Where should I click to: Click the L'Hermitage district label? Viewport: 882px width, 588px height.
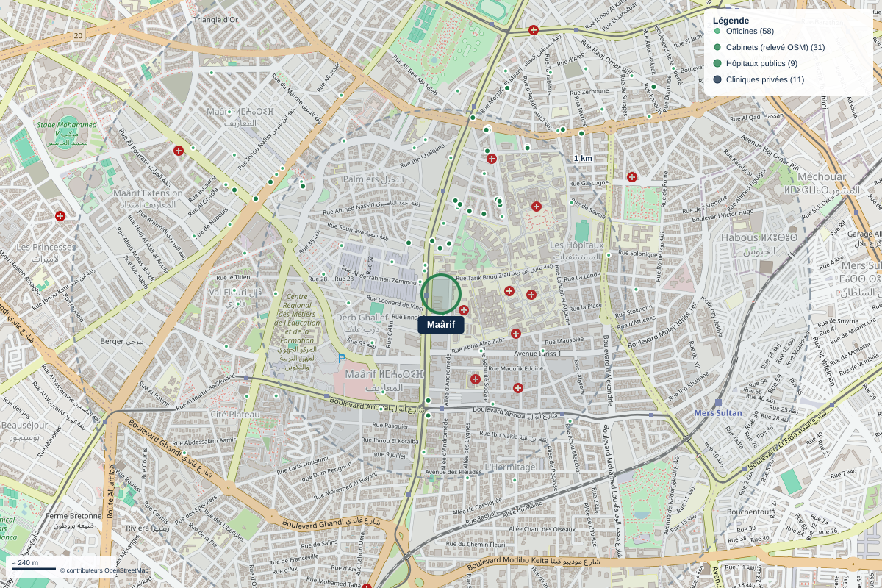(510, 467)
